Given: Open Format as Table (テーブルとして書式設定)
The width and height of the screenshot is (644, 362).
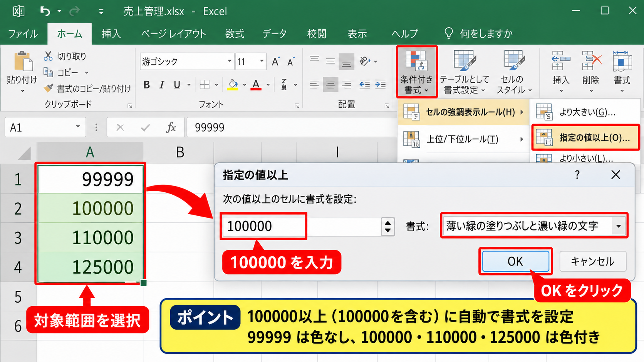Looking at the screenshot, I should pos(464,72).
